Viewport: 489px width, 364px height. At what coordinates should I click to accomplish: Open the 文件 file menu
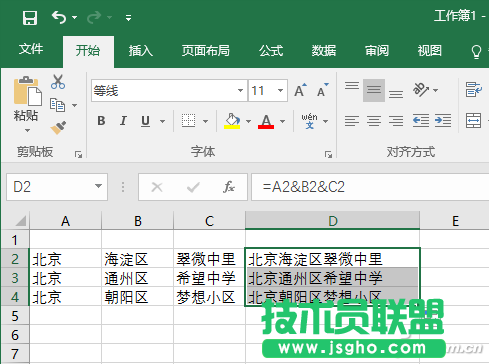[x=31, y=49]
